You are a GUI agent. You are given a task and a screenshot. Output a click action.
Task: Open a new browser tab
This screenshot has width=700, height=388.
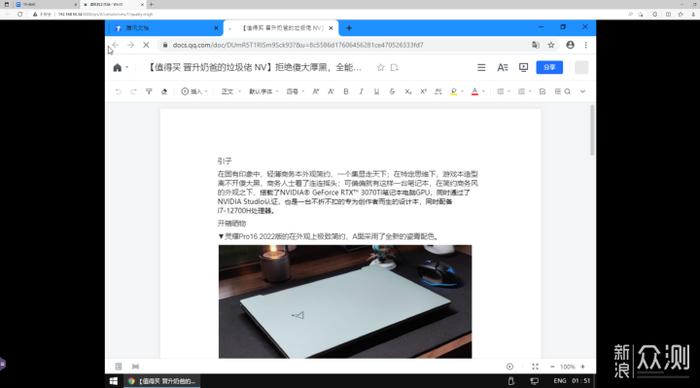click(349, 28)
